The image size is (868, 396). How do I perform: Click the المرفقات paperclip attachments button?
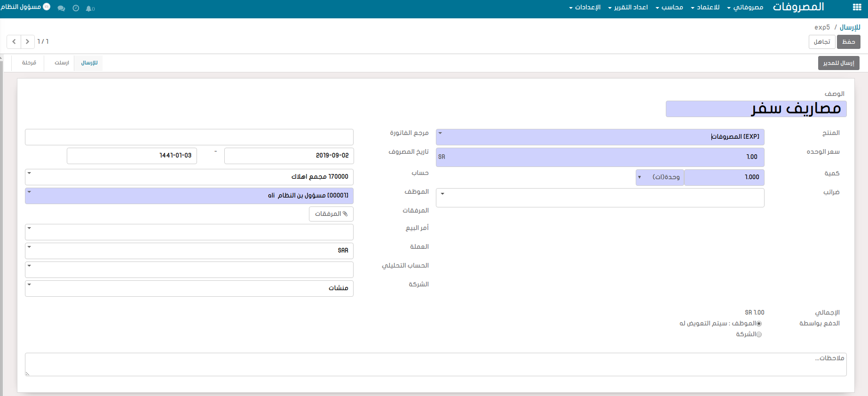[x=331, y=214]
